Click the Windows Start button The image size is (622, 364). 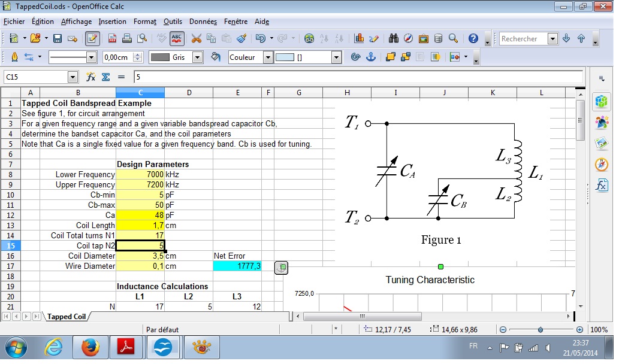[x=16, y=348]
